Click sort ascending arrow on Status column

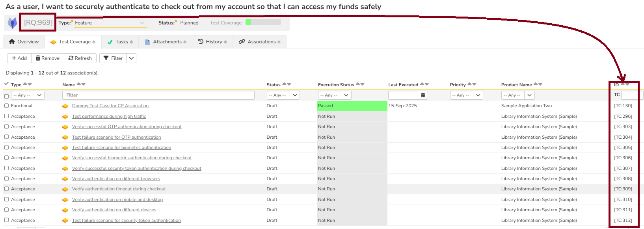coord(285,84)
